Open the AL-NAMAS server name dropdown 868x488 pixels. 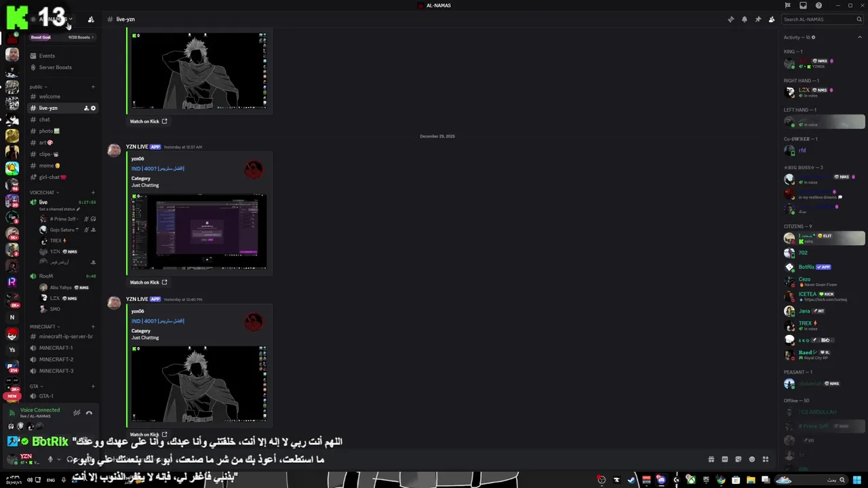click(54, 19)
